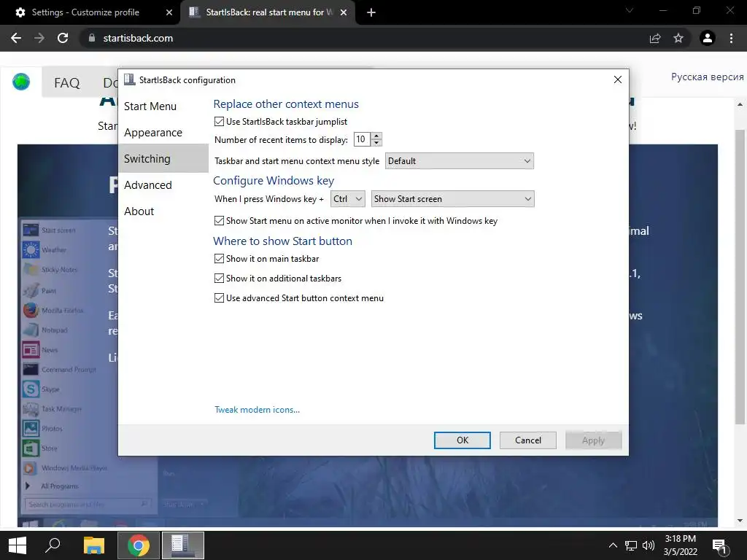Reload the startisback.com page
This screenshot has width=747, height=560.
(x=63, y=38)
